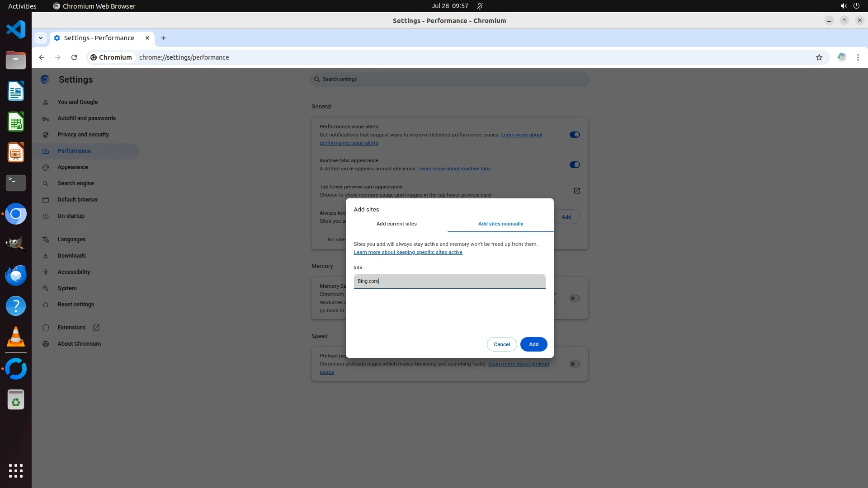Viewport: 868px width, 488px height.
Task: Expand the tab search dropdown arrow
Action: pos(41,38)
